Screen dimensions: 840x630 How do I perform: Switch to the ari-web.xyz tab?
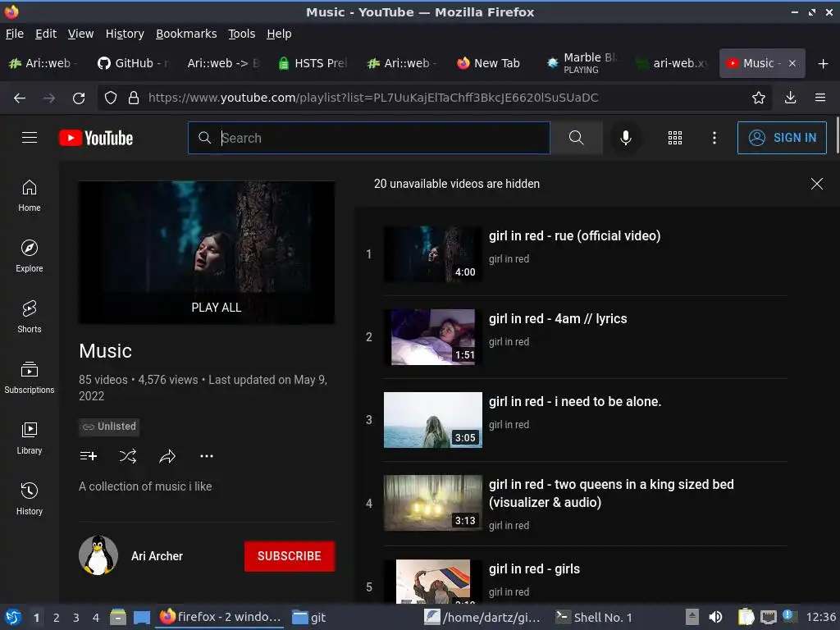(673, 63)
